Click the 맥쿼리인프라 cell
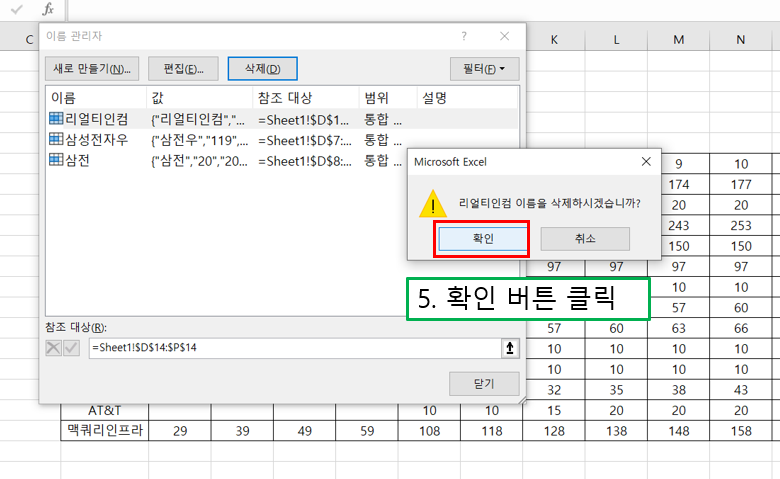Image resolution: width=780 pixels, height=479 pixels. (x=104, y=431)
